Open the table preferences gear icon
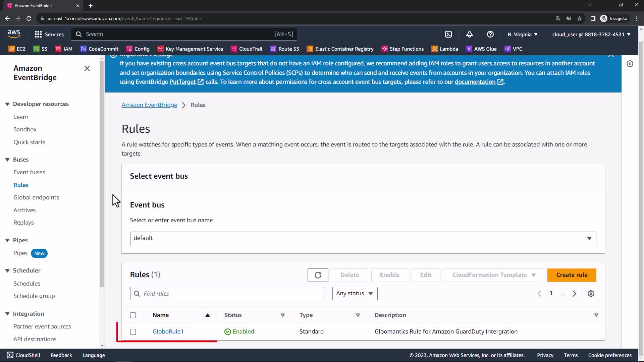 [591, 294]
